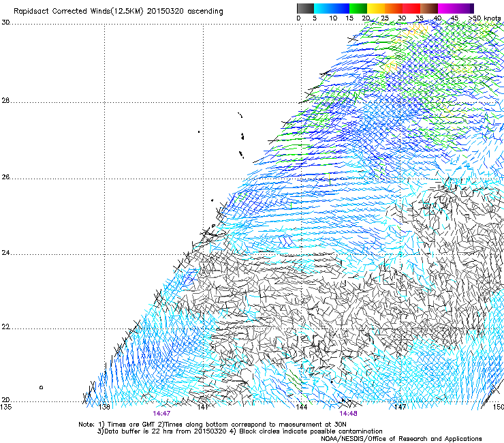Click the latitude label '26'
This screenshot has height=443, width=504.
coord(5,177)
